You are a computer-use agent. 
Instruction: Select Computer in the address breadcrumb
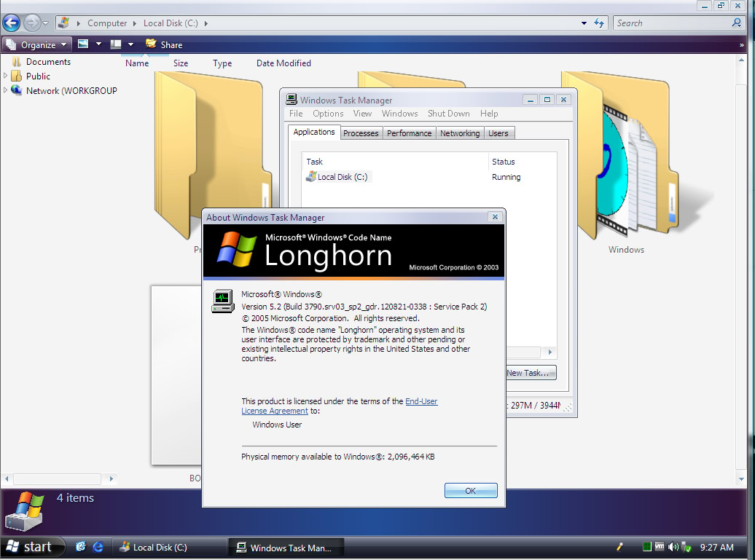click(107, 23)
